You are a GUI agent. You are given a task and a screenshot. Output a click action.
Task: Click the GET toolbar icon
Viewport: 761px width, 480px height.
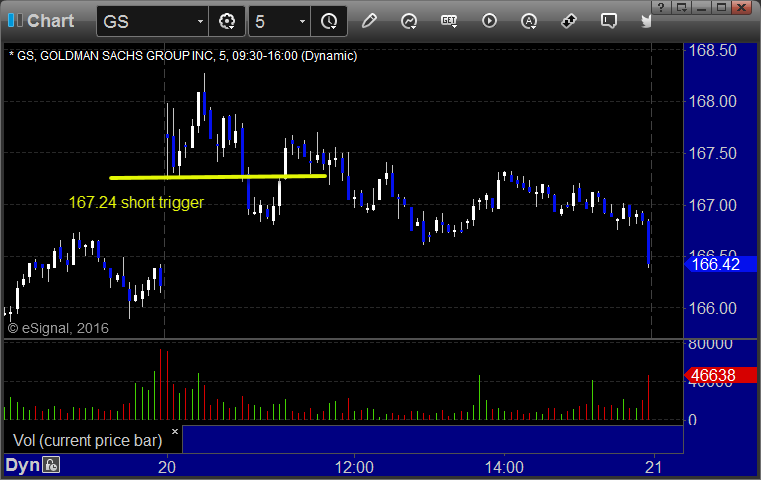[x=449, y=21]
